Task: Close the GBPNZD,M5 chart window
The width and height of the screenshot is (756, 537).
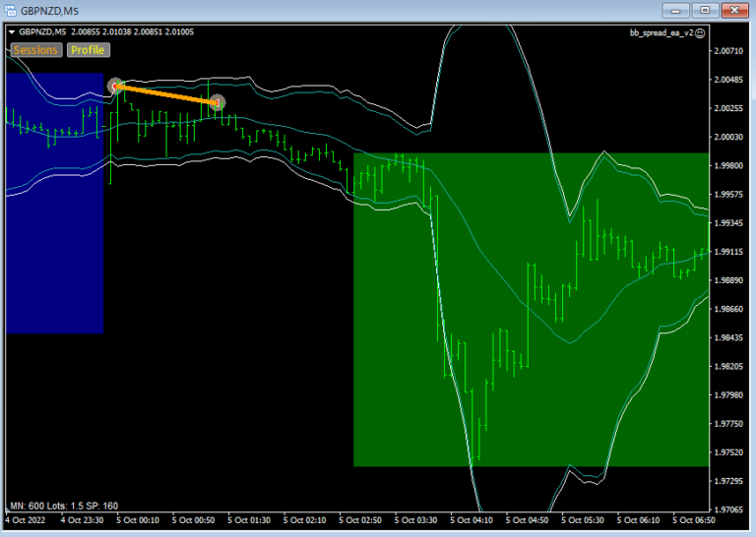Action: (x=732, y=10)
